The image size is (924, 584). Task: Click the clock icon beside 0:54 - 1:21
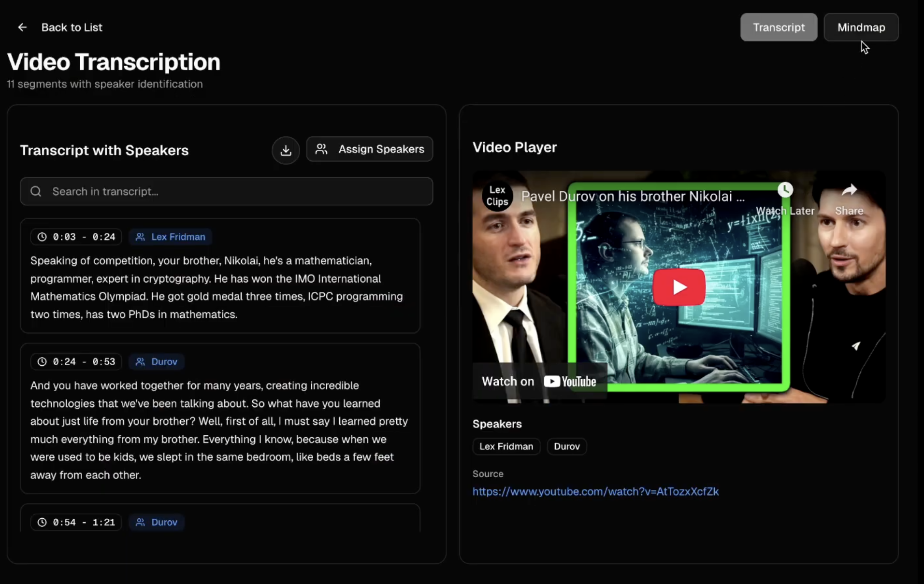click(42, 522)
